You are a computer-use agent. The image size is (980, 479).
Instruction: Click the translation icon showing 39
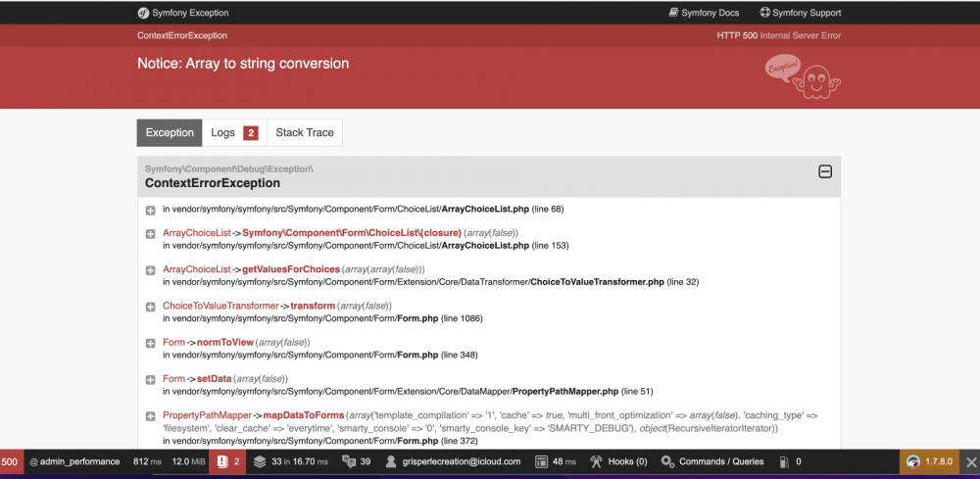(x=349, y=461)
